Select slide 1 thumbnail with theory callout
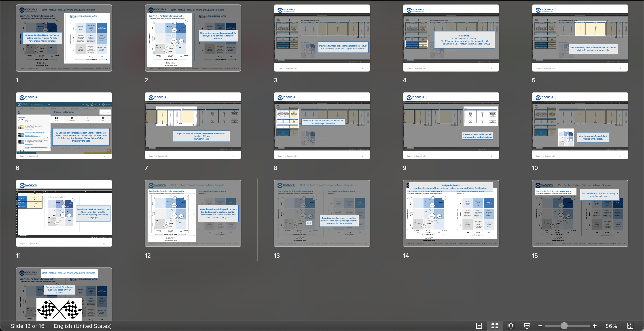This screenshot has width=644, height=331. click(64, 38)
